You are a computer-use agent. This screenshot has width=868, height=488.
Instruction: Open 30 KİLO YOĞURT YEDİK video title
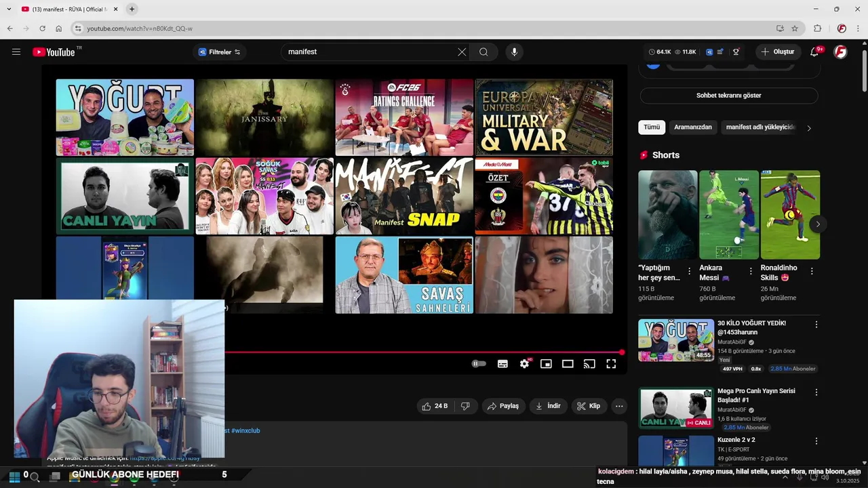coord(751,328)
